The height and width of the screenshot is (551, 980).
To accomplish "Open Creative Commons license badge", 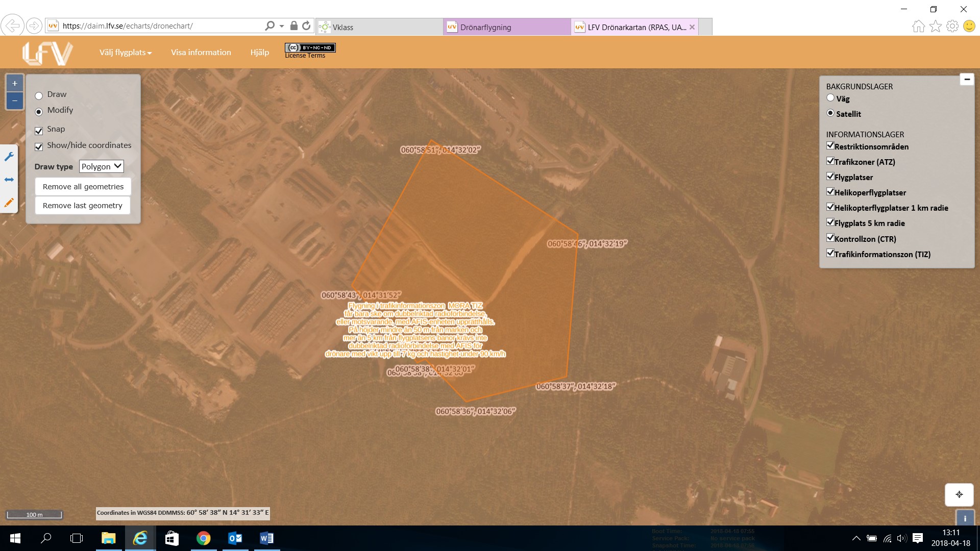I will [x=310, y=47].
